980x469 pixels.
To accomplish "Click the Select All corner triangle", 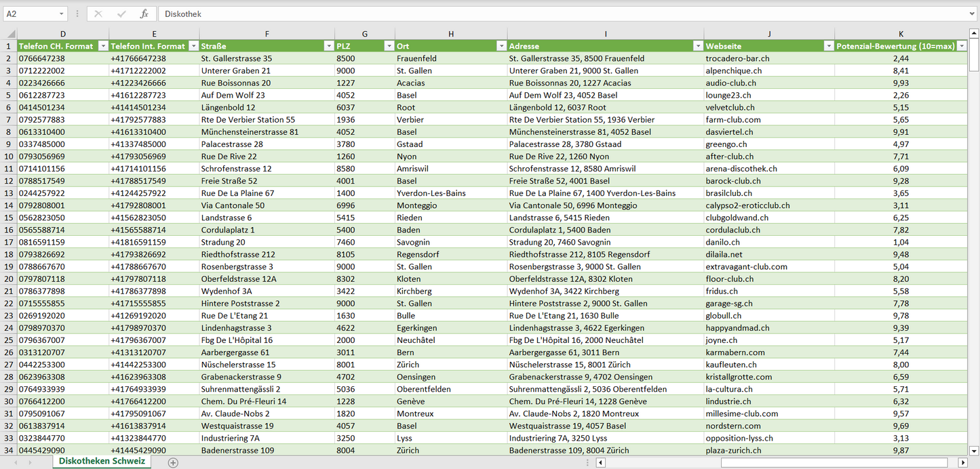I will (9, 34).
